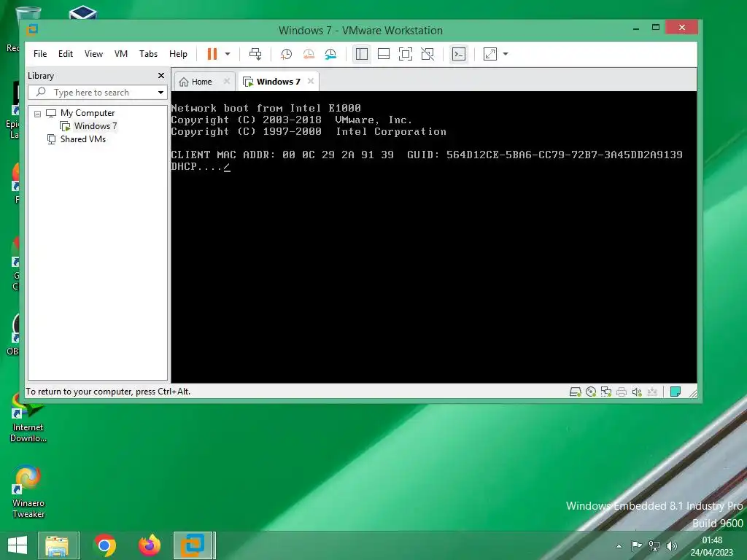Switch to Unity mode

(x=427, y=54)
